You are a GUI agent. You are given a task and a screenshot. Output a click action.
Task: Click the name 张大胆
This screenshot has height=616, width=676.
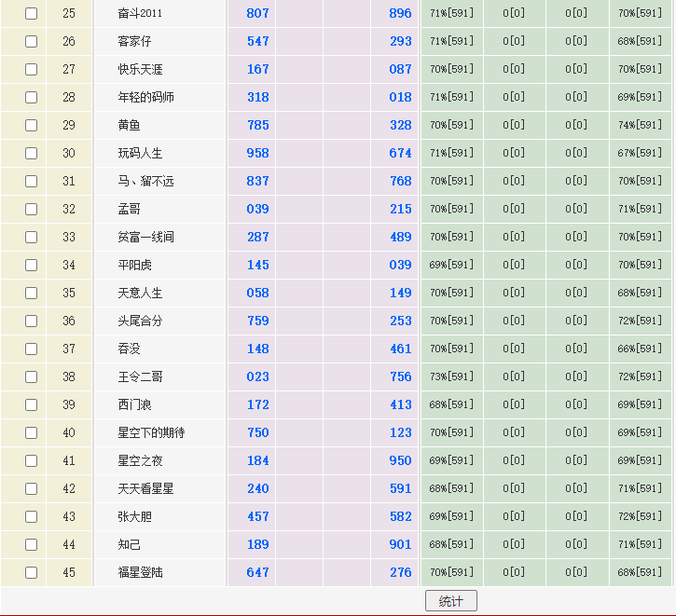point(134,517)
